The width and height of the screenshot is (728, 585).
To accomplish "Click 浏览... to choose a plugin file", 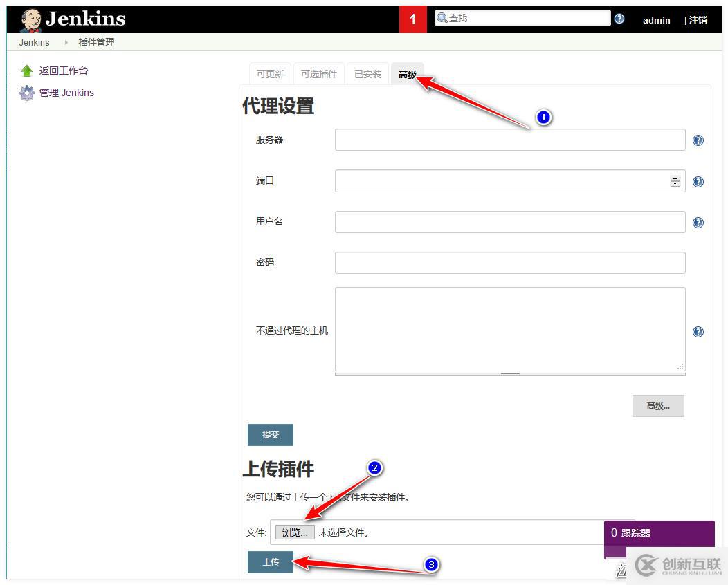I will coord(295,532).
